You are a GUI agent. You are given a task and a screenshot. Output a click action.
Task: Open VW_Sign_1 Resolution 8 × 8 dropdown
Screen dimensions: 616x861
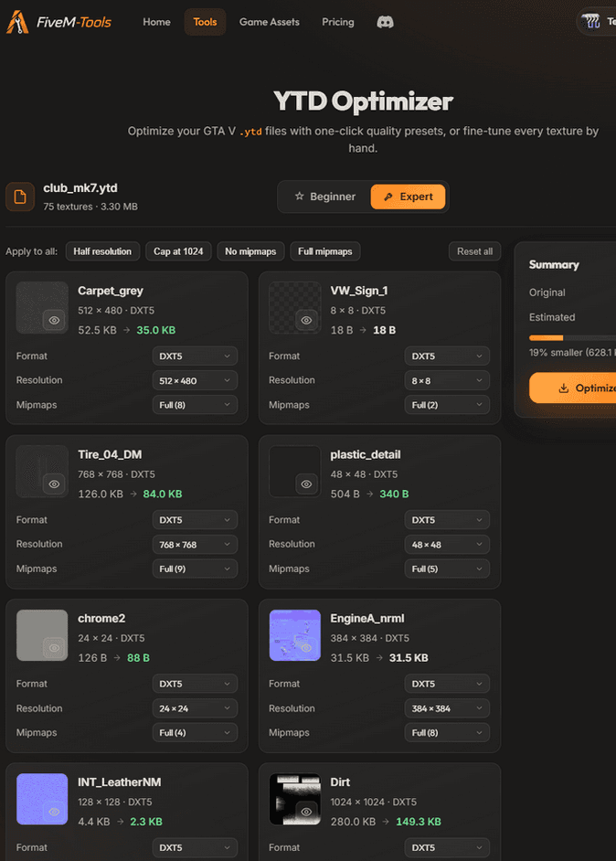[447, 380]
